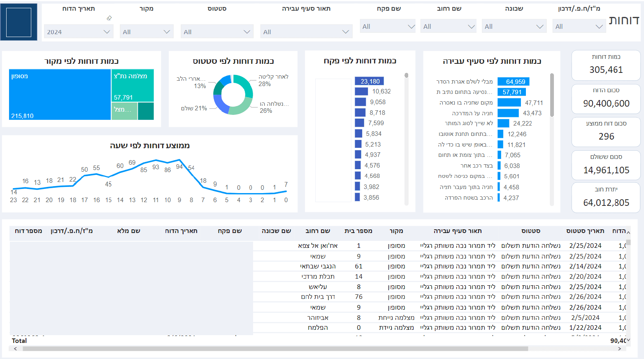This screenshot has height=359, width=644.
Task: Select the לאחר קליטה 28% donut segment
Action: [x=246, y=84]
